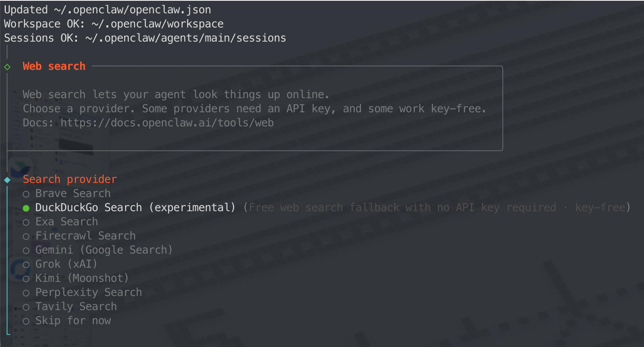This screenshot has height=347, width=644.
Task: Pick Perplexity Search radio circle
Action: (26, 293)
